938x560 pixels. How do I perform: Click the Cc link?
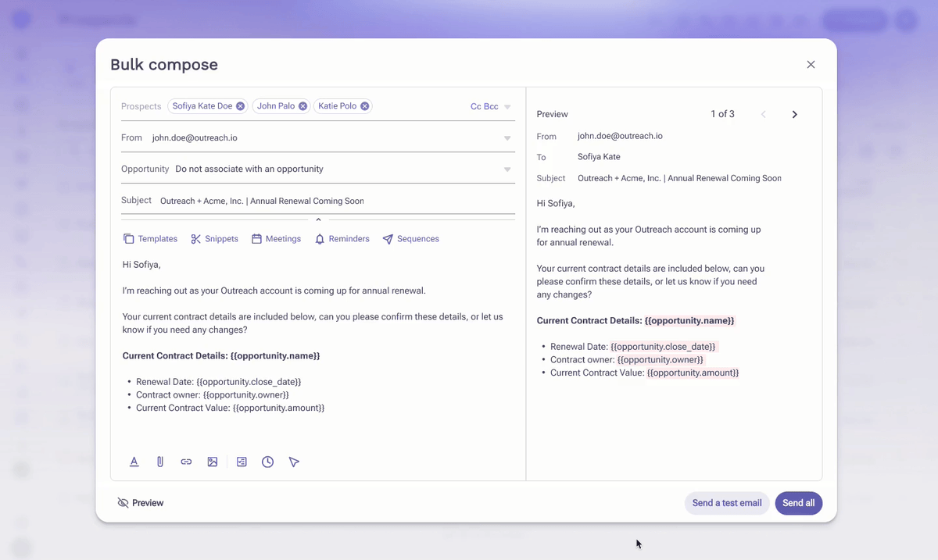coord(476,106)
